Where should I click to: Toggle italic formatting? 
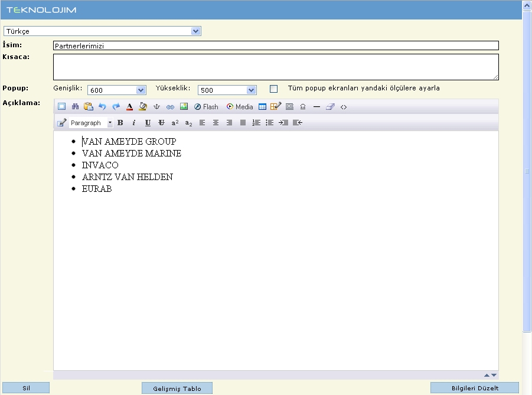click(134, 122)
